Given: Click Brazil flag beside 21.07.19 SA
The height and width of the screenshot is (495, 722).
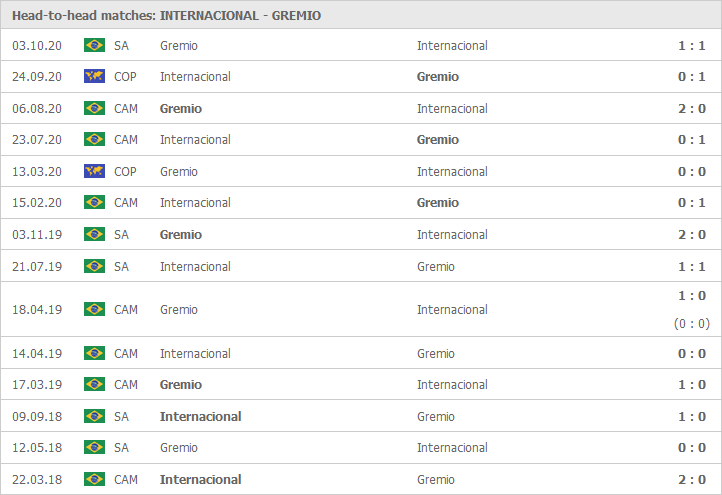Looking at the screenshot, I should click(x=94, y=266).
